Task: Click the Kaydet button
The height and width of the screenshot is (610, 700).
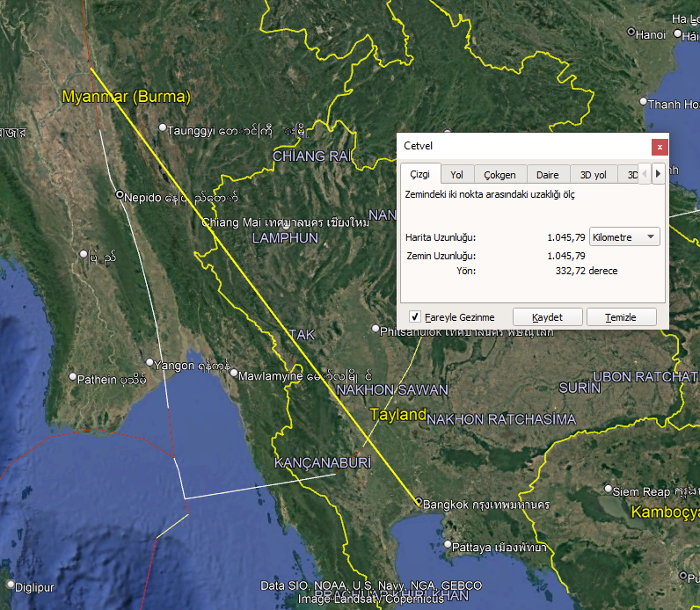Action: point(547,317)
